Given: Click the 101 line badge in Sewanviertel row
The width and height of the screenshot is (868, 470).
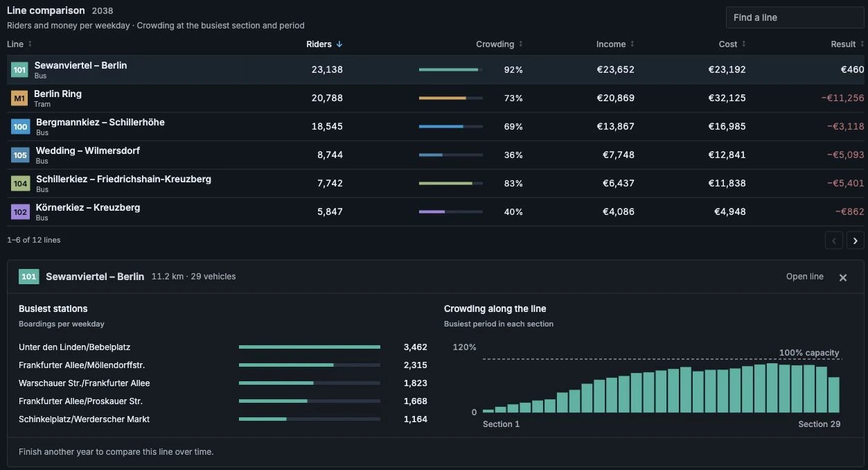Looking at the screenshot, I should tap(19, 70).
